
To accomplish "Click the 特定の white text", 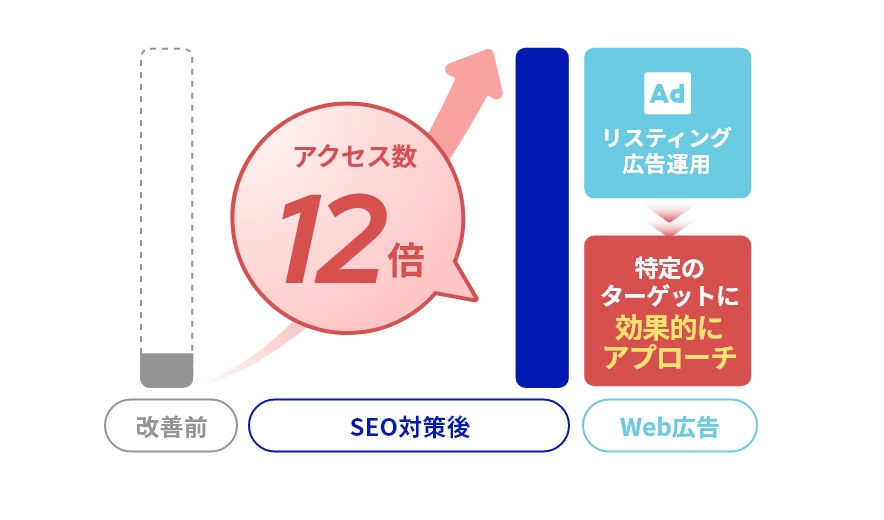I will [669, 268].
